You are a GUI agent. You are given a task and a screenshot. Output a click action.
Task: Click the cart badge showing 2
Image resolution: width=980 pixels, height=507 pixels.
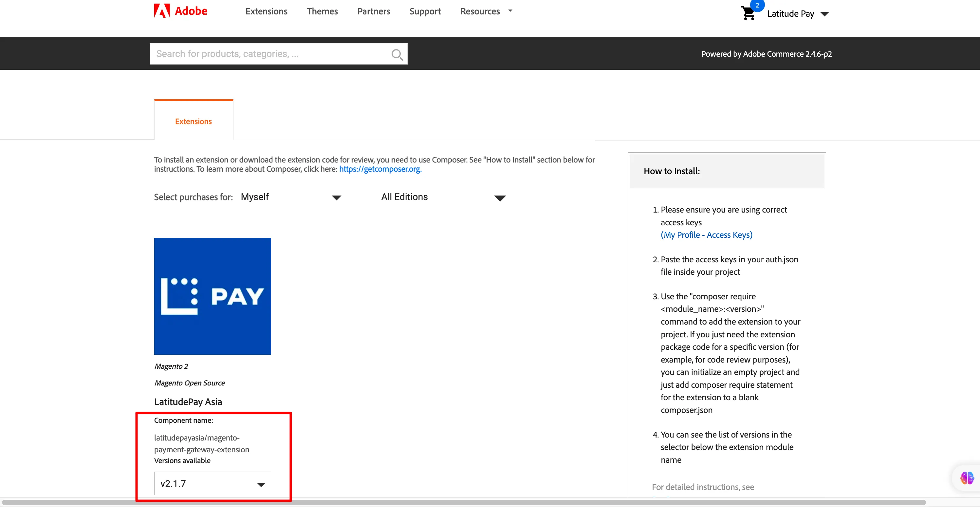757,5
